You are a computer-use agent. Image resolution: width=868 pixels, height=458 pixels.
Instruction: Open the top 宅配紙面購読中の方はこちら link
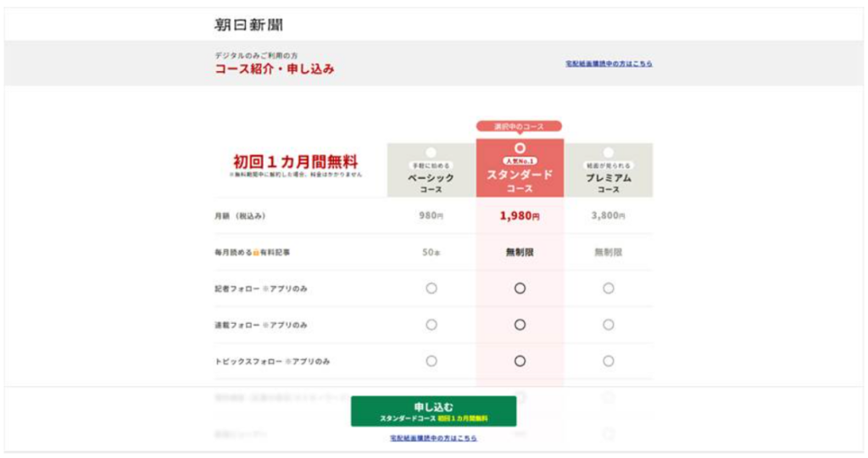pos(609,64)
